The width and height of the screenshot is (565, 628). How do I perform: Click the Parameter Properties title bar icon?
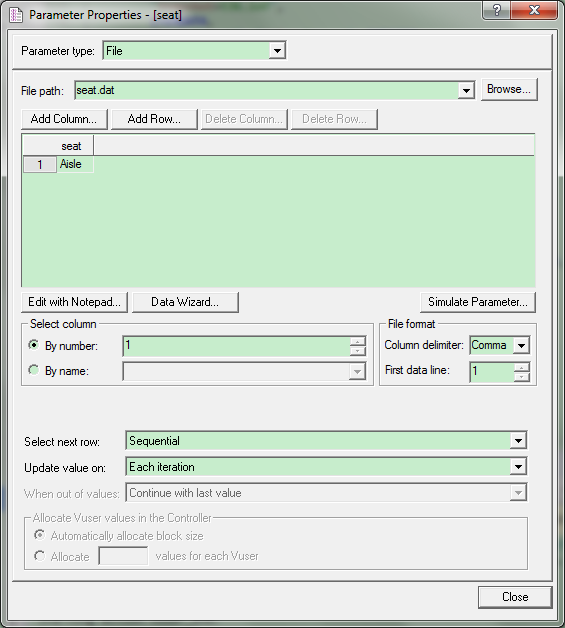coord(16,15)
